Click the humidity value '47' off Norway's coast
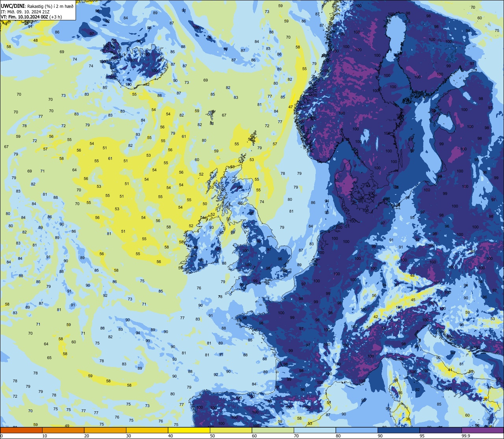This screenshot has height=439, width=504. coord(291,107)
